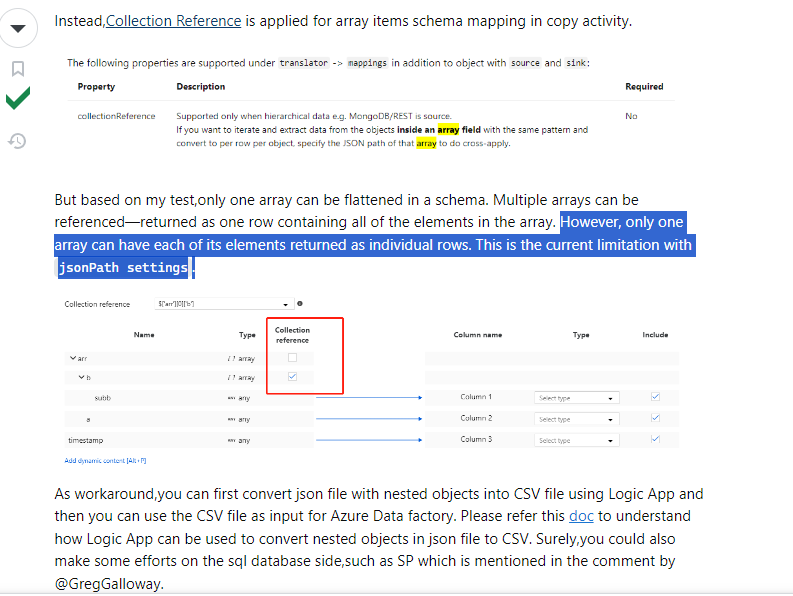Viewport: 793px width, 596px height.
Task: Click the Column 3 name cell
Action: click(476, 439)
